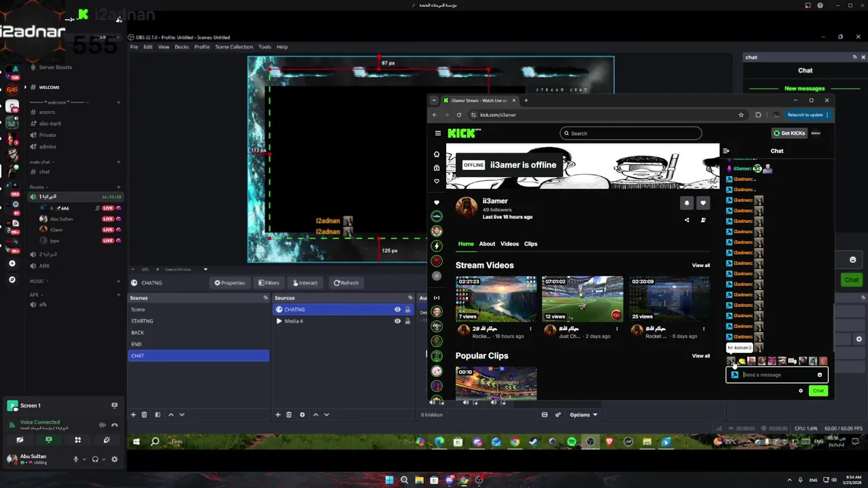Go to Kick home icon in sidebar

click(437, 154)
